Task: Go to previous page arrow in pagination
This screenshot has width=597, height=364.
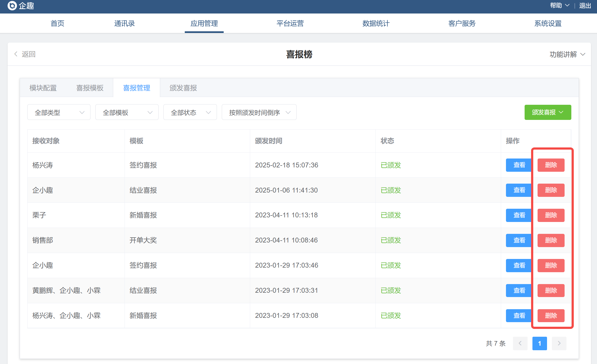Action: [x=520, y=343]
